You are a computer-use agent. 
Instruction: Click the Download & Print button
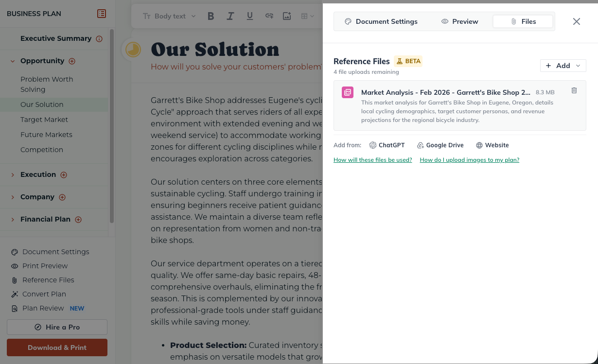[x=57, y=347]
